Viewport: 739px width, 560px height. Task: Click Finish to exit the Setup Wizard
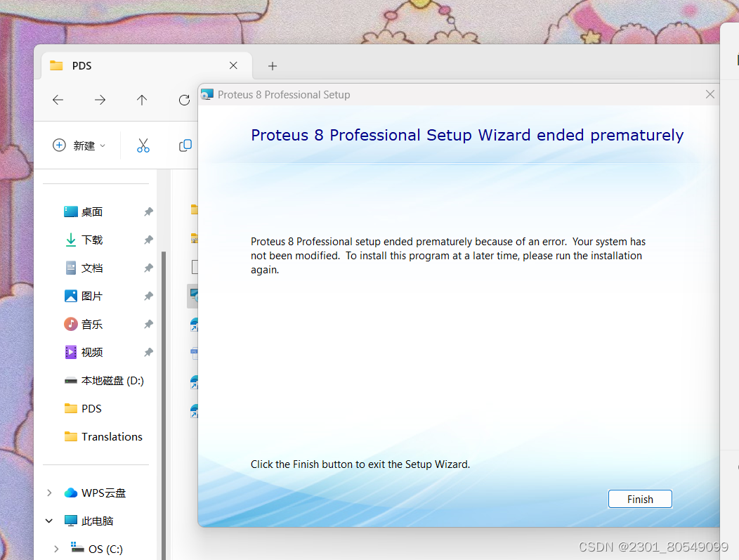click(639, 499)
